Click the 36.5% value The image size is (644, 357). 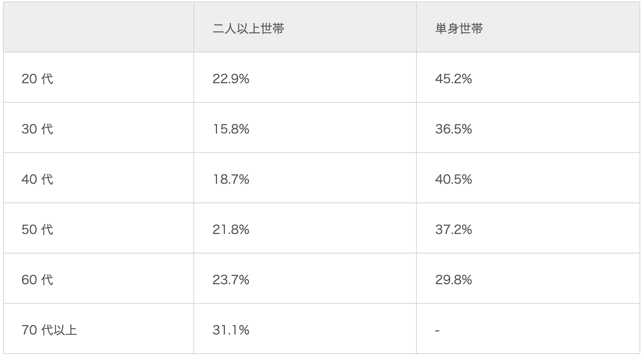click(x=453, y=129)
